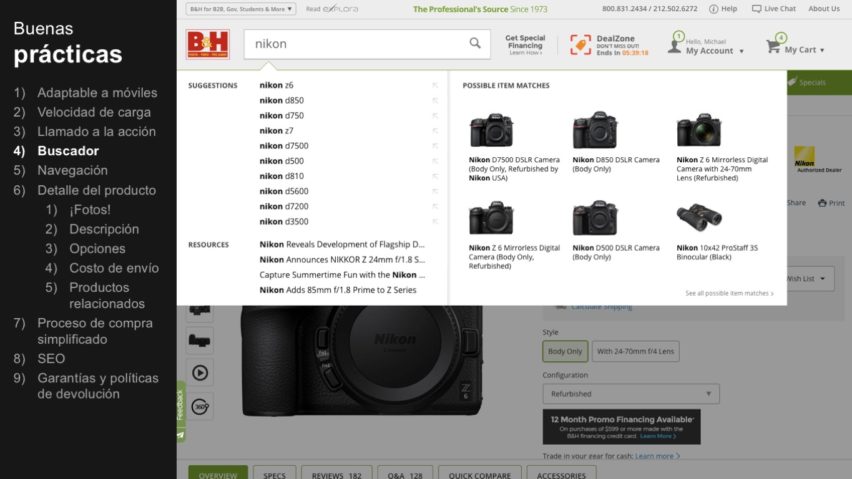Select the Body Only style option
Image resolution: width=852 pixels, height=479 pixels.
pyautogui.click(x=565, y=351)
